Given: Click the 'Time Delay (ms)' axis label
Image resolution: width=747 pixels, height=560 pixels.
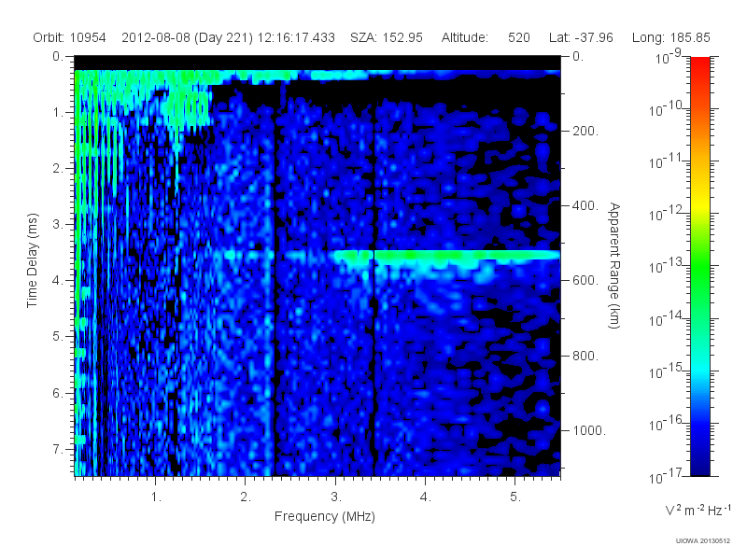Looking at the screenshot, I should pos(32,260).
